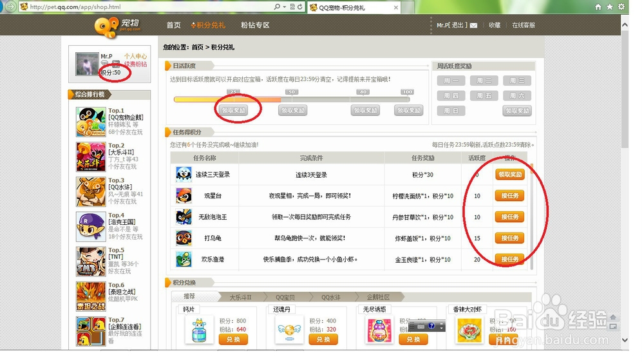Image resolution: width=644 pixels, height=362 pixels.
Task: Exchange points for 无尽诱惑
Action: point(413,339)
